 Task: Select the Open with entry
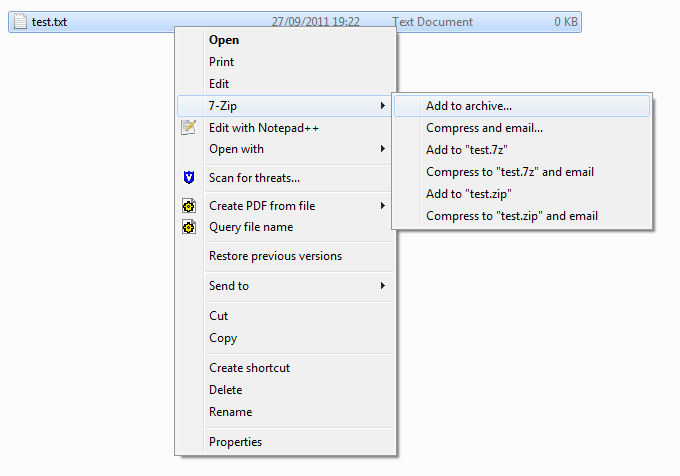[x=284, y=149]
